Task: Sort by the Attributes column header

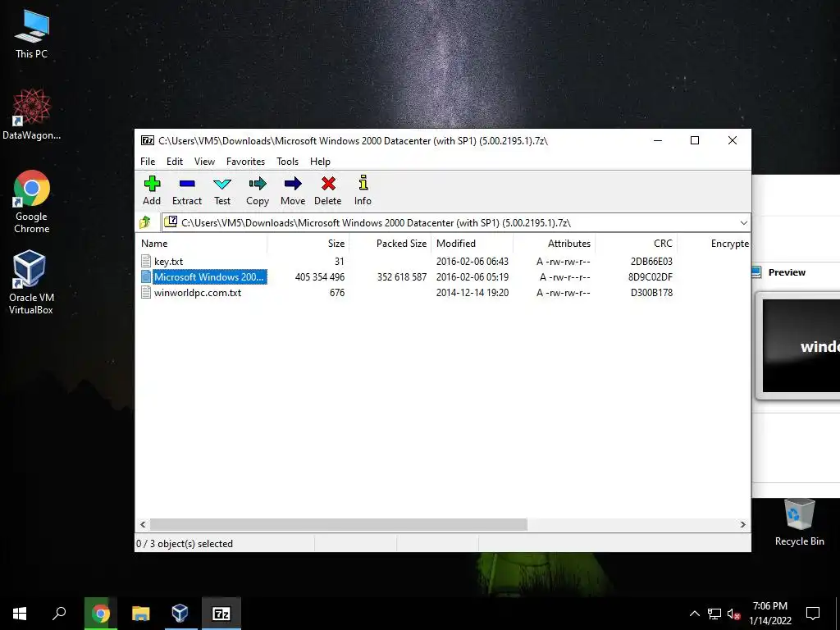Action: point(554,243)
